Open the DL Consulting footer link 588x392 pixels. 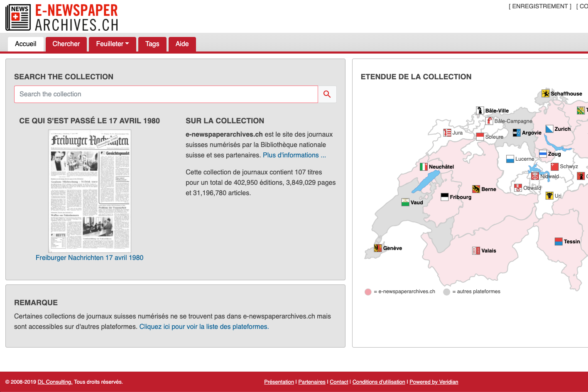click(55, 382)
